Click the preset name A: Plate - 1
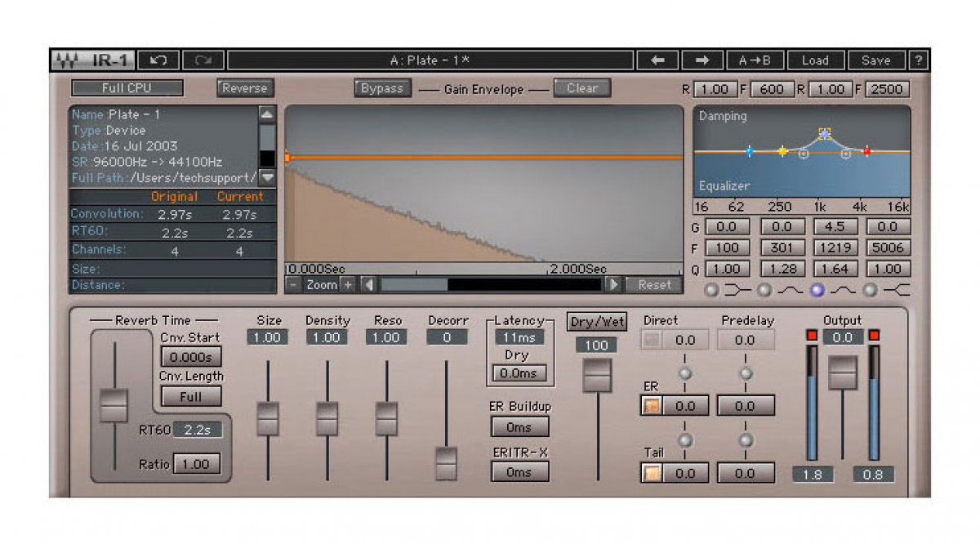Image resolution: width=980 pixels, height=544 pixels. (430, 60)
